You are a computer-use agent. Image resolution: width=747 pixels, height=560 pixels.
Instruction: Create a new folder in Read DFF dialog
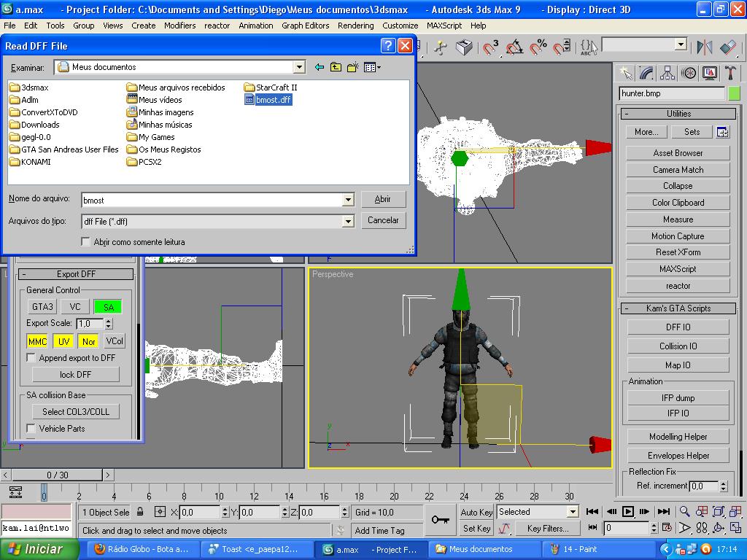352,67
